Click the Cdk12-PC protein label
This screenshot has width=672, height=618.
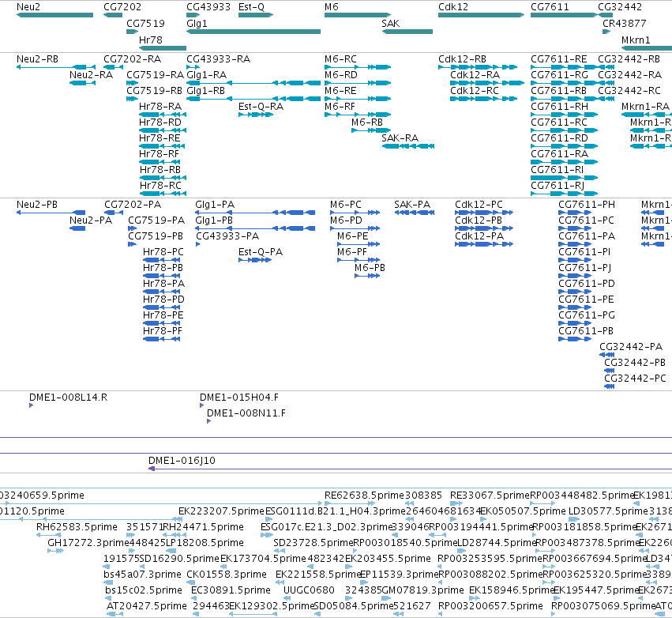(x=479, y=204)
